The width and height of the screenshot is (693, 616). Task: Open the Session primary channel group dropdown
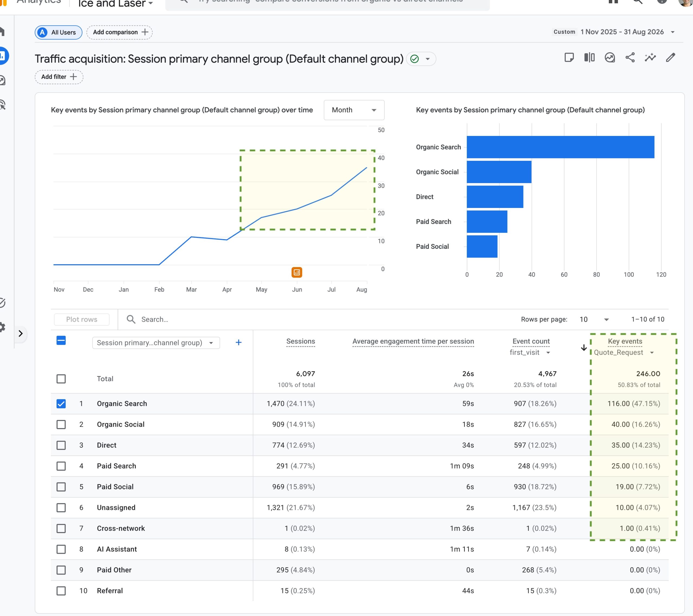(156, 343)
